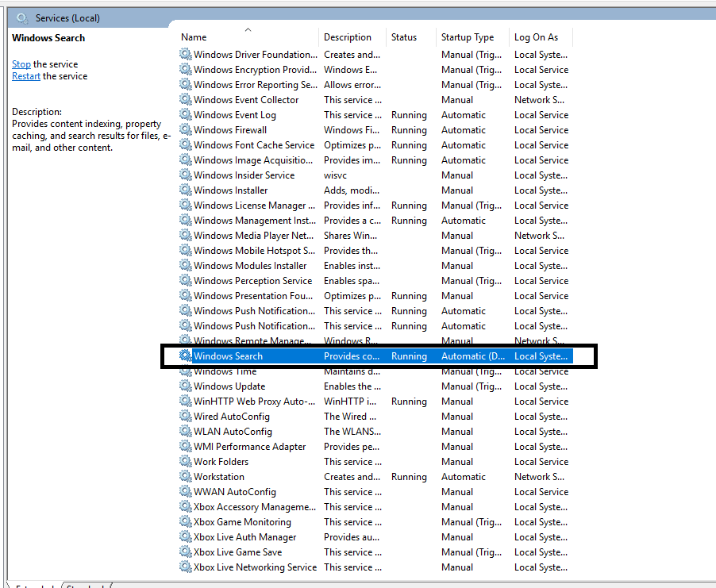Click the gear icon for WMI Performance Adapter
The image size is (716, 588).
[186, 446]
